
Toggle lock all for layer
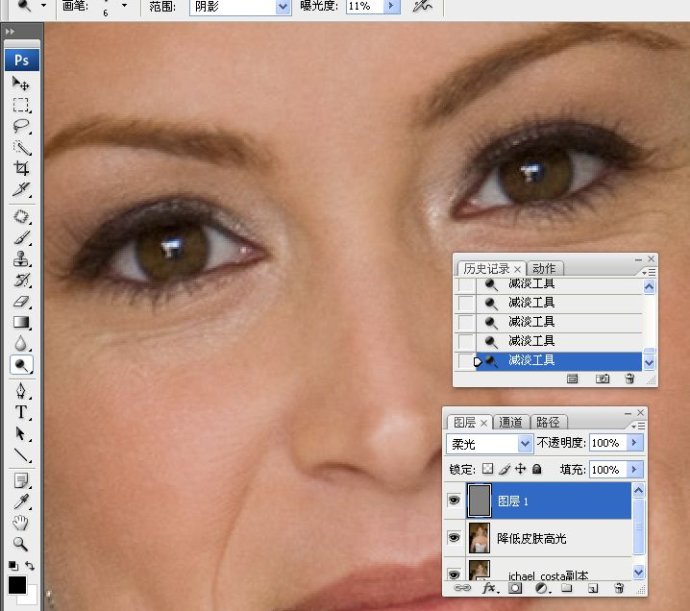537,469
